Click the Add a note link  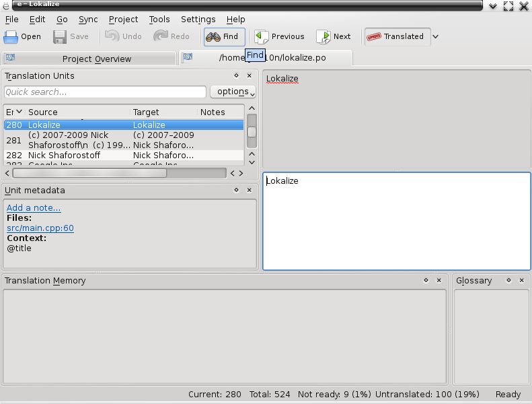[x=34, y=207]
